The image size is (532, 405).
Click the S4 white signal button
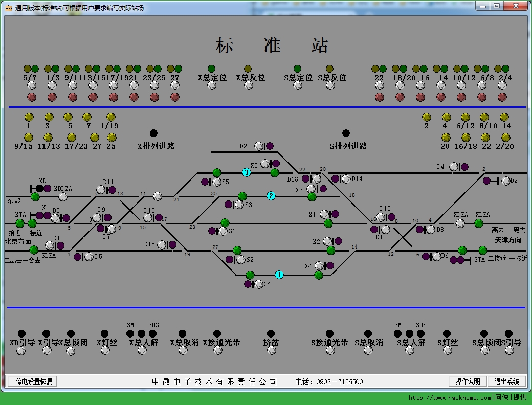[x=258, y=284]
